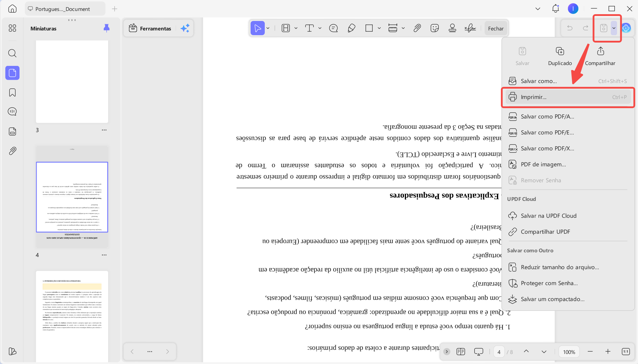Choose Imprimir... menu entry
This screenshot has width=638, height=364.
point(568,97)
